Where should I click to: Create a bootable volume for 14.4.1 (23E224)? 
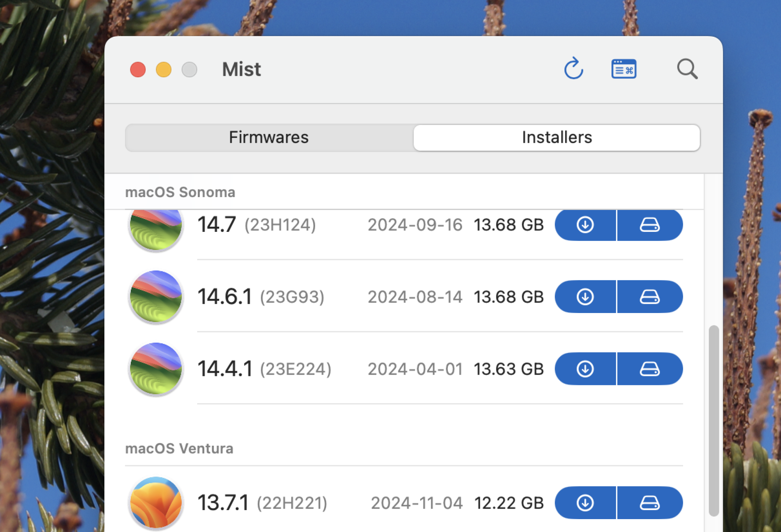pos(650,369)
